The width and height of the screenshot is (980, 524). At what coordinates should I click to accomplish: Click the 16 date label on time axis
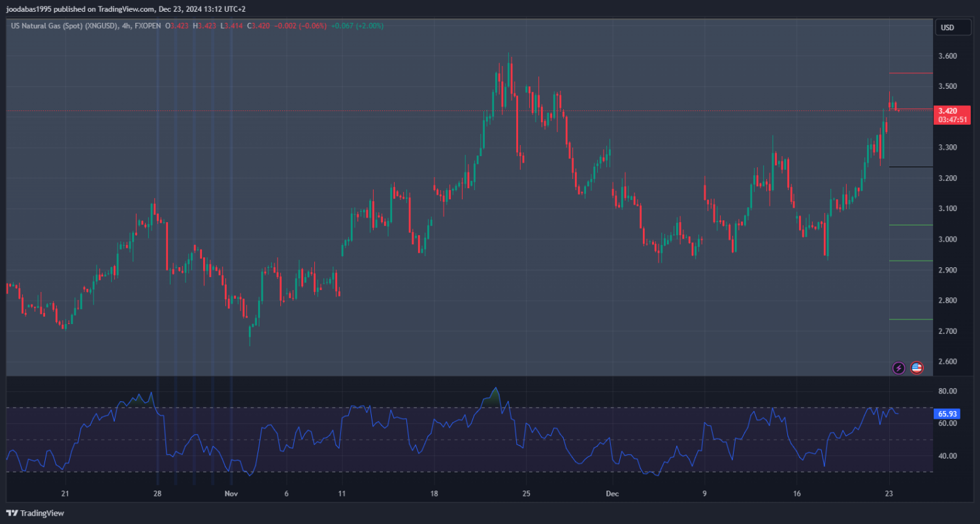click(796, 493)
